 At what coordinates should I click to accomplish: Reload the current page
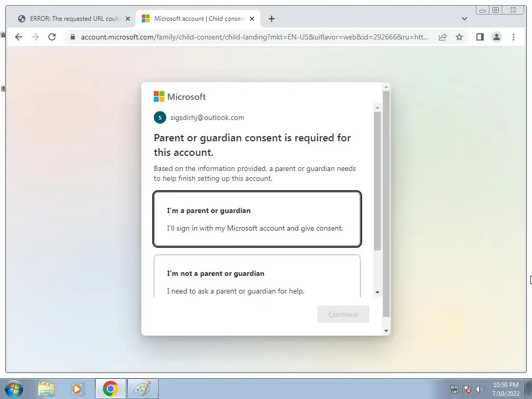coord(52,37)
